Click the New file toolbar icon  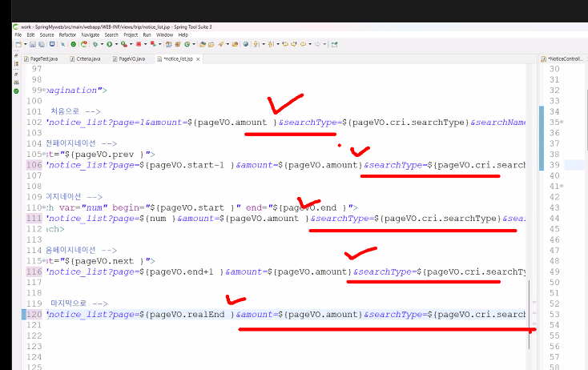click(x=18, y=44)
